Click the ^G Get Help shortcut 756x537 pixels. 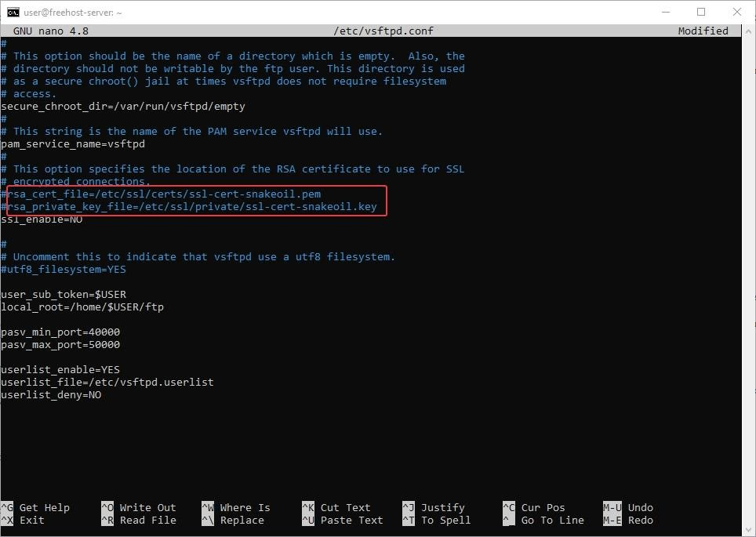tap(35, 507)
